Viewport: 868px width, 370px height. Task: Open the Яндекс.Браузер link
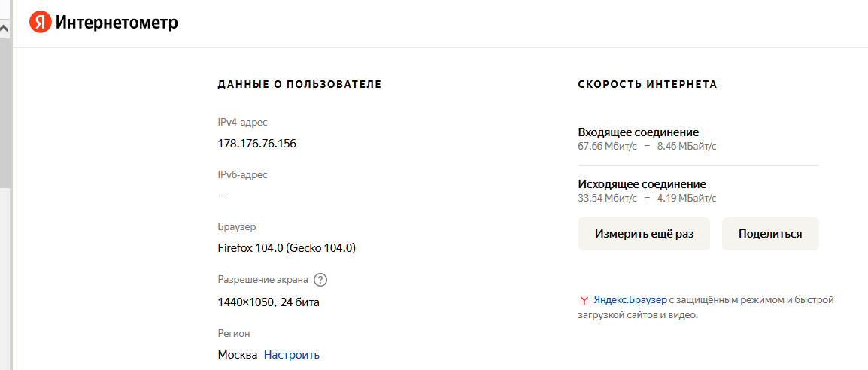tap(630, 299)
